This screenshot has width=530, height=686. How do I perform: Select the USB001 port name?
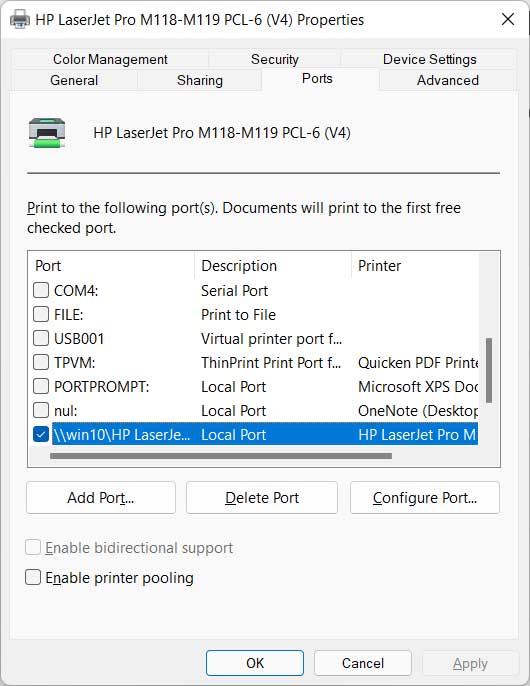tap(79, 339)
